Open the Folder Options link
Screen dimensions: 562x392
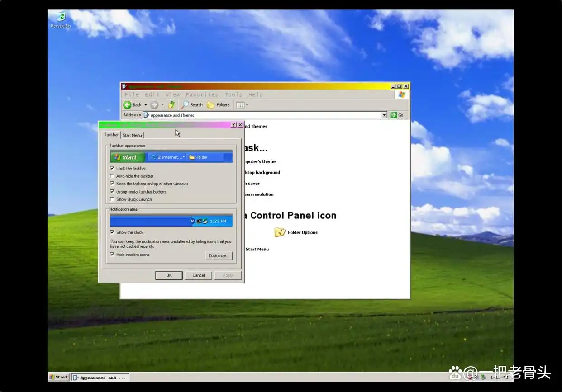pyautogui.click(x=303, y=232)
